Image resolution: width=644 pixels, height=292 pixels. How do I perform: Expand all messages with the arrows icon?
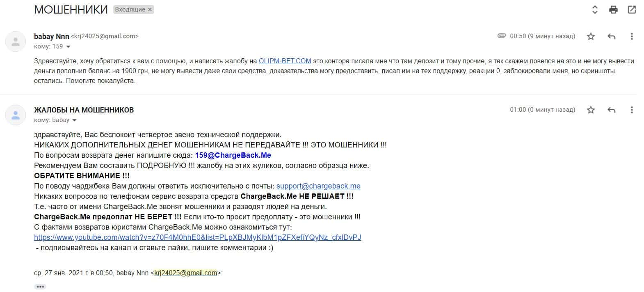pos(595,10)
